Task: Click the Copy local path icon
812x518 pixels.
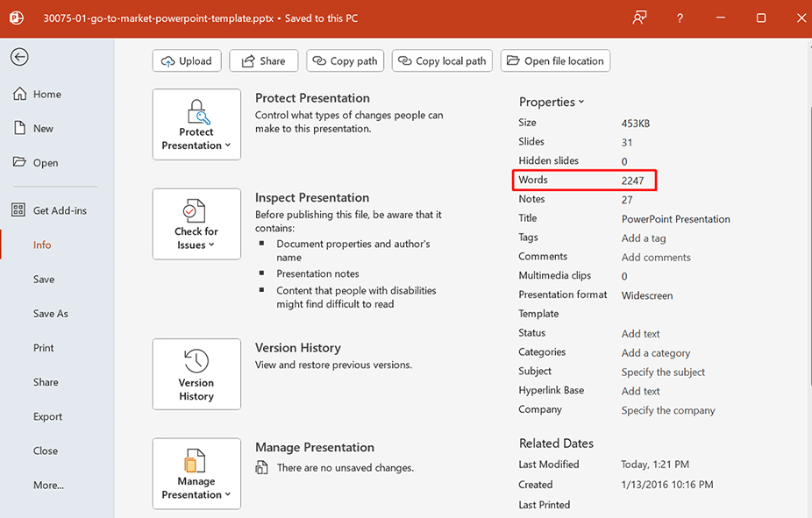Action: [403, 60]
